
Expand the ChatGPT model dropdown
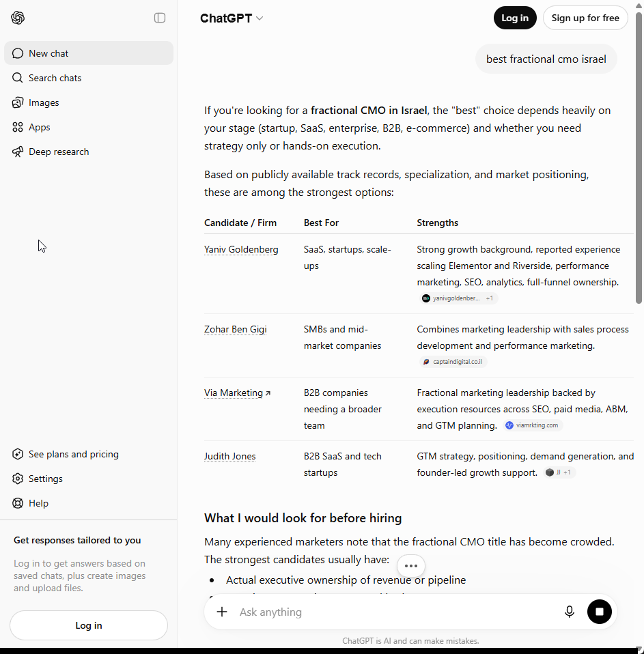click(x=232, y=18)
